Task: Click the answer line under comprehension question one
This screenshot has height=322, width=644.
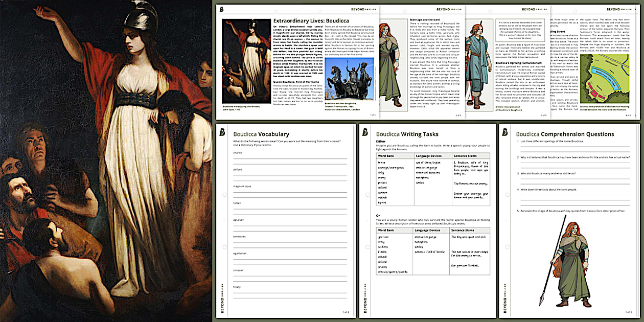Action: tap(574, 147)
